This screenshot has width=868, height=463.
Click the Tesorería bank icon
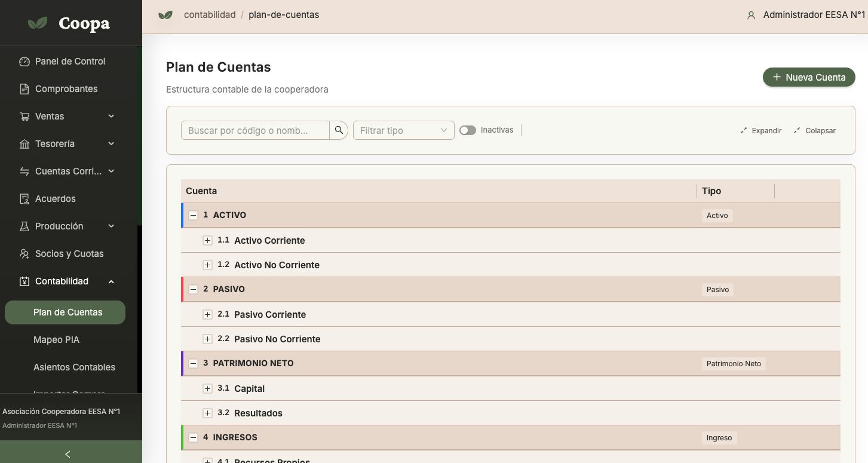pos(24,144)
